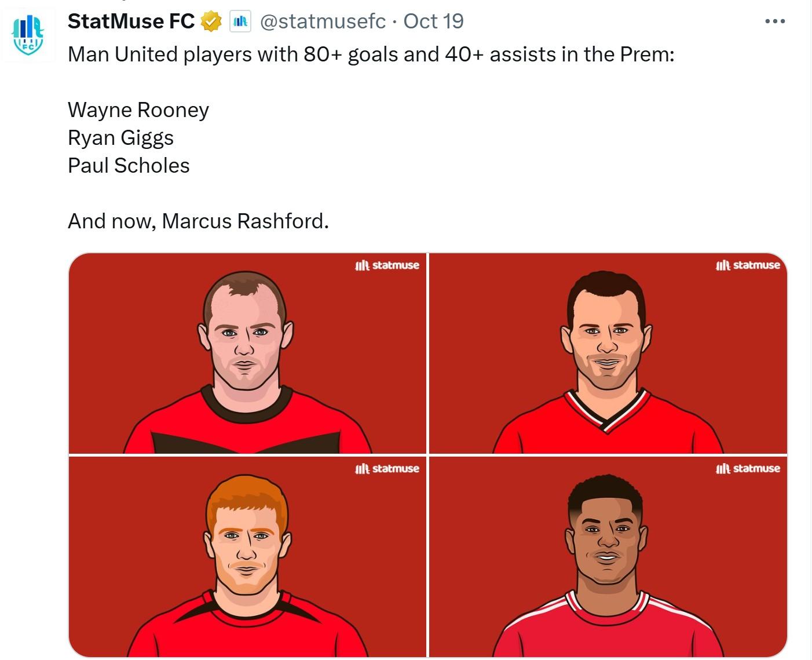Click the StatMuse affiliate badge icon
Image resolution: width=812 pixels, height=660 pixels.
point(240,22)
